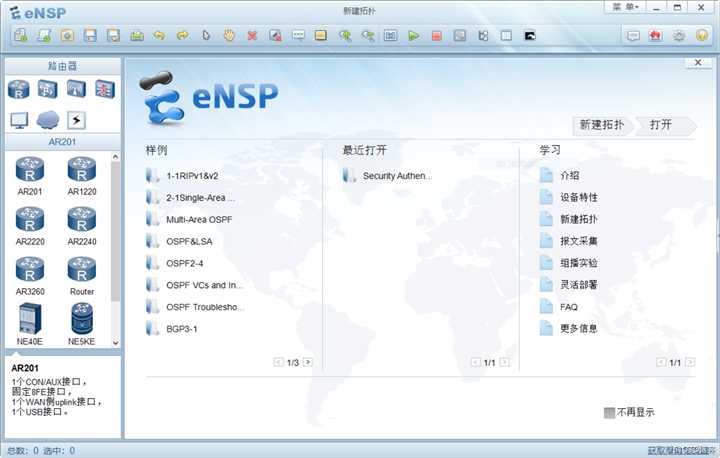Click the save topology toolbar icon
This screenshot has height=458, width=720.
tap(90, 35)
